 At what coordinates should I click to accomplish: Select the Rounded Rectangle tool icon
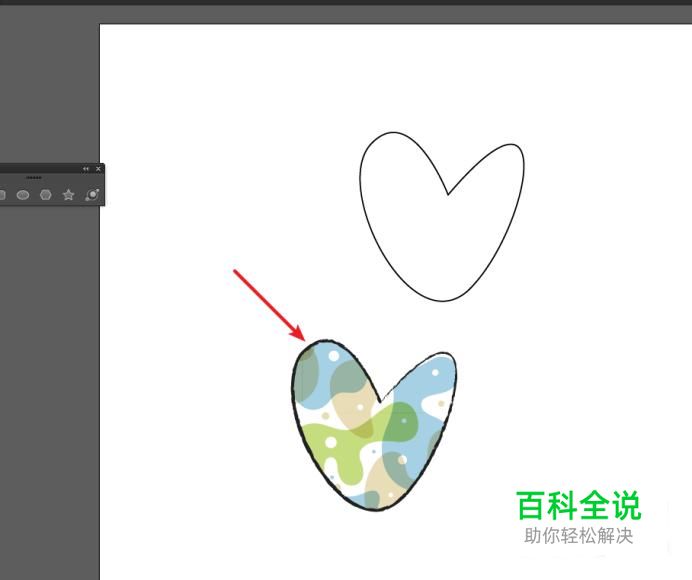coord(2,195)
